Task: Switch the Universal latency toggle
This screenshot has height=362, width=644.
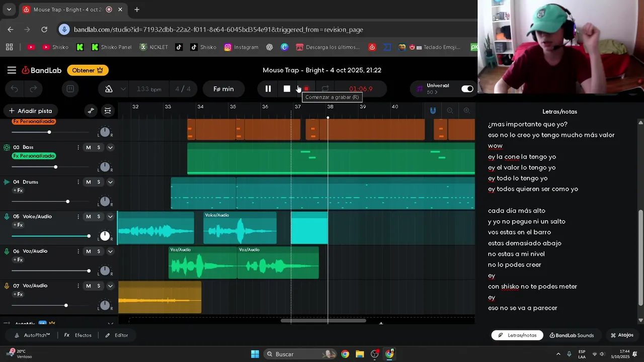Action: tap(467, 89)
